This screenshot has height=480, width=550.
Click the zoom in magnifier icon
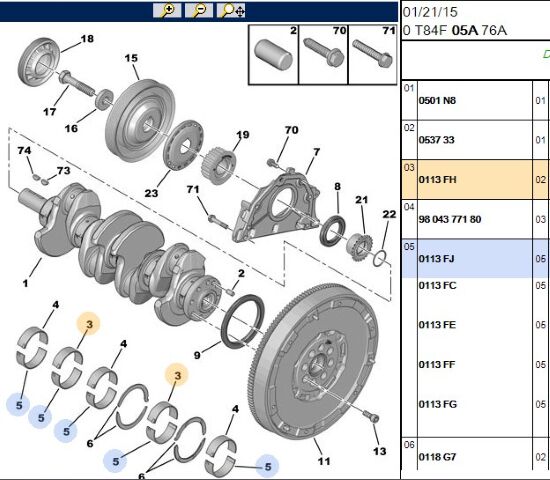click(x=167, y=10)
